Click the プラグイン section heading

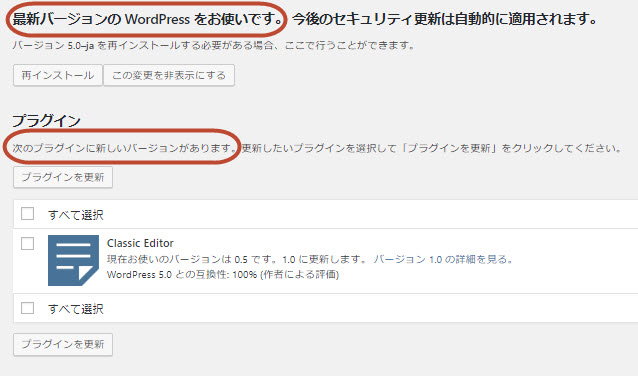[46, 120]
